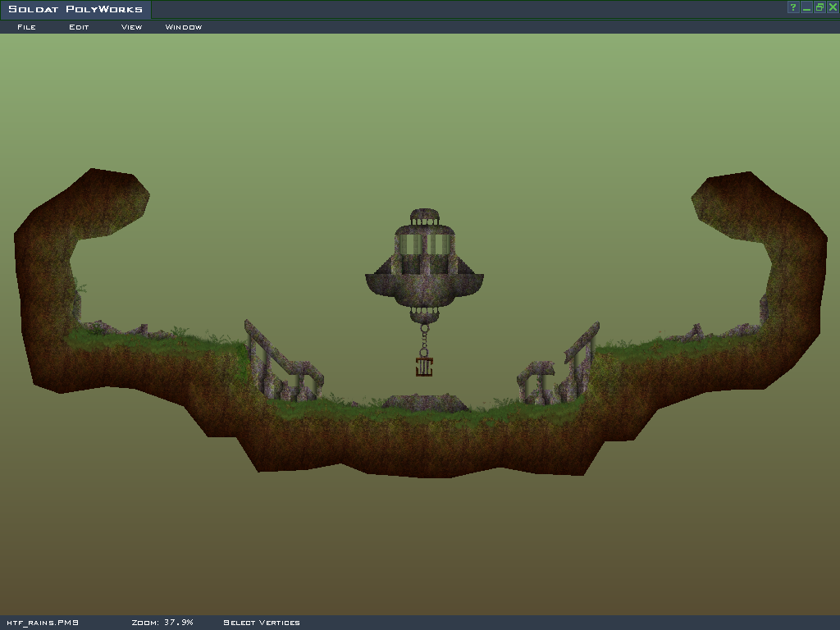Click the Soldat PolyWorks title label
The image size is (840, 630).
tap(75, 10)
